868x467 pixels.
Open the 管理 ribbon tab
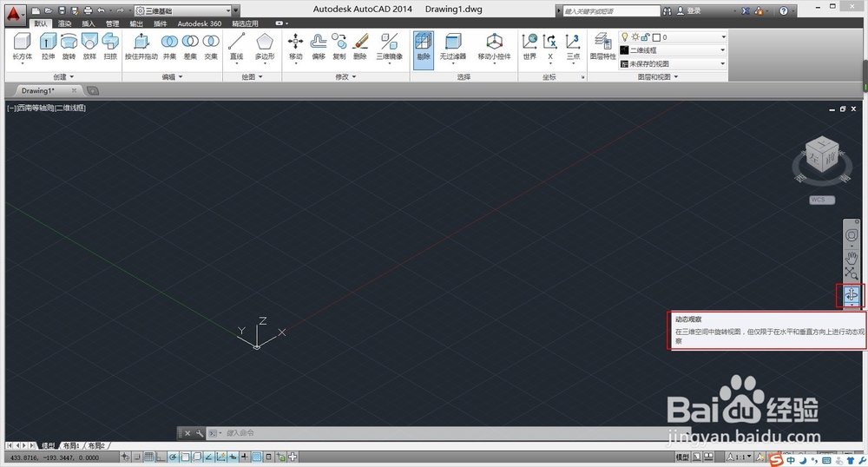tap(112, 23)
